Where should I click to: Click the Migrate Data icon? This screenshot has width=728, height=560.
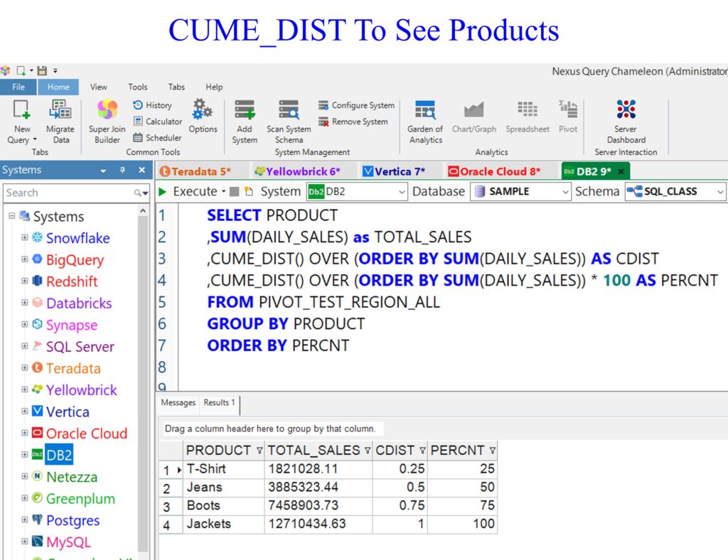point(60,121)
